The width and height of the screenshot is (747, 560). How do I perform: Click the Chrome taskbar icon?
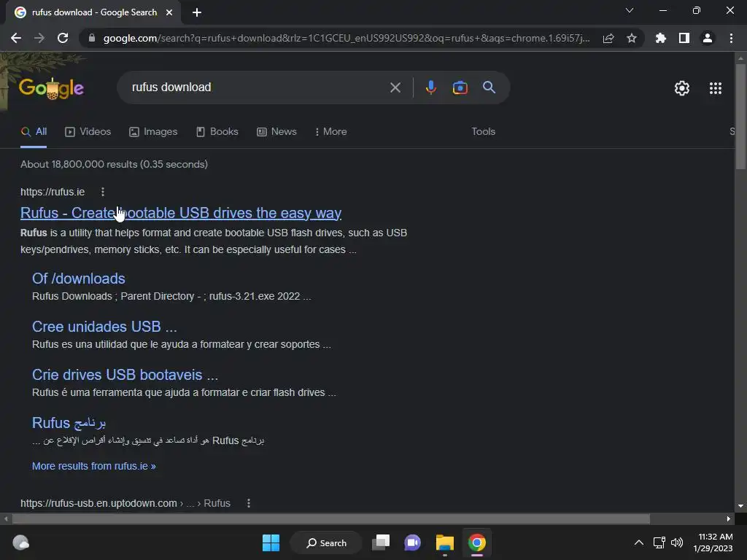click(476, 542)
